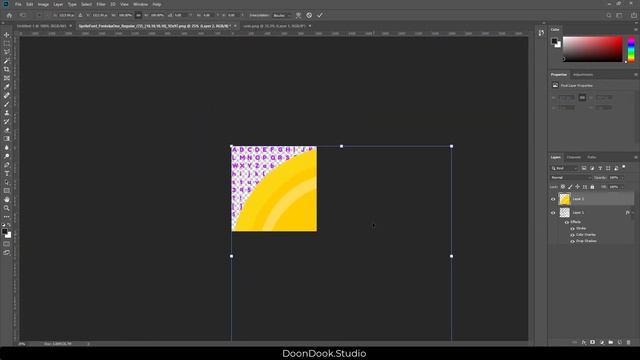Select the Eraser tool
The image size is (640, 360).
tap(7, 130)
